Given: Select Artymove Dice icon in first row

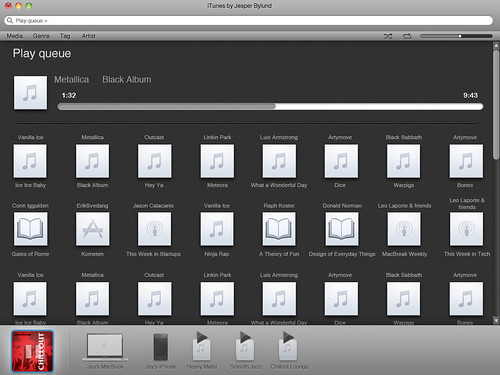Looking at the screenshot, I should coord(341,161).
